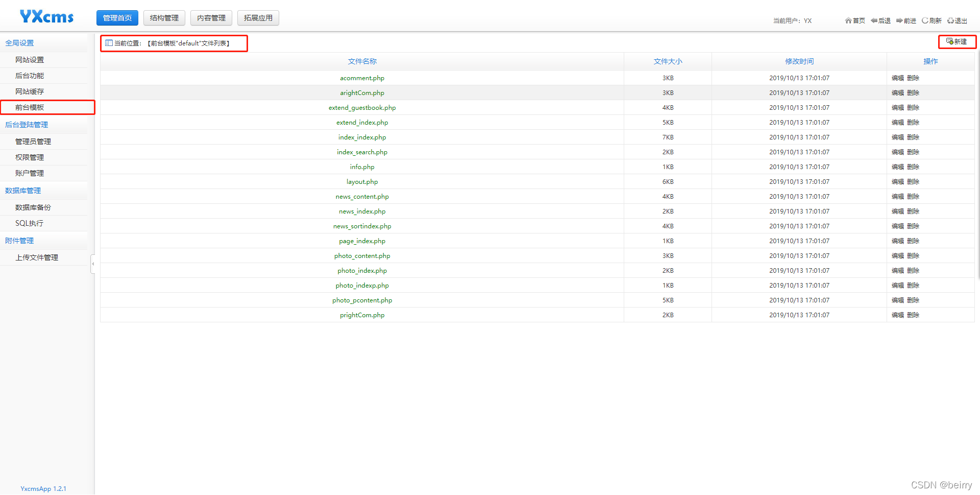Open 数据库备份 in the sidebar
This screenshot has width=980, height=495.
[x=33, y=208]
